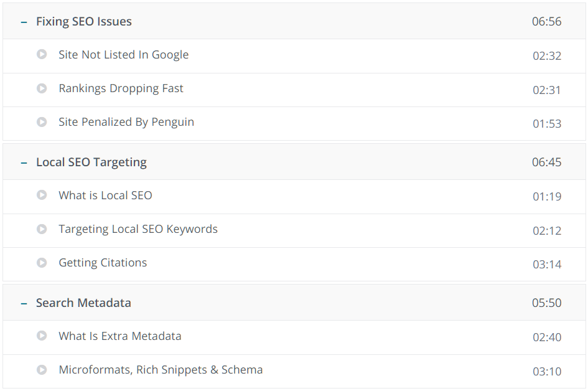
Task: Select What Is Extra Metadata lesson title
Action: click(120, 336)
